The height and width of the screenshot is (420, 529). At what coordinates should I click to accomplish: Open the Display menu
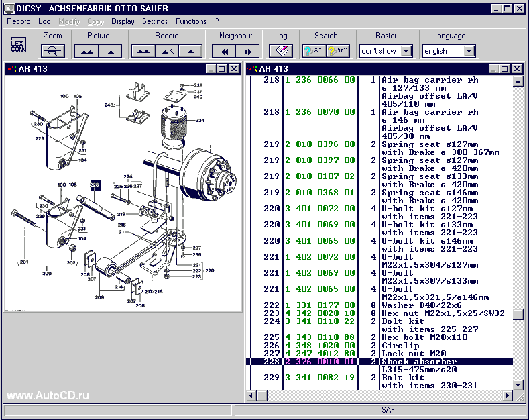click(123, 21)
